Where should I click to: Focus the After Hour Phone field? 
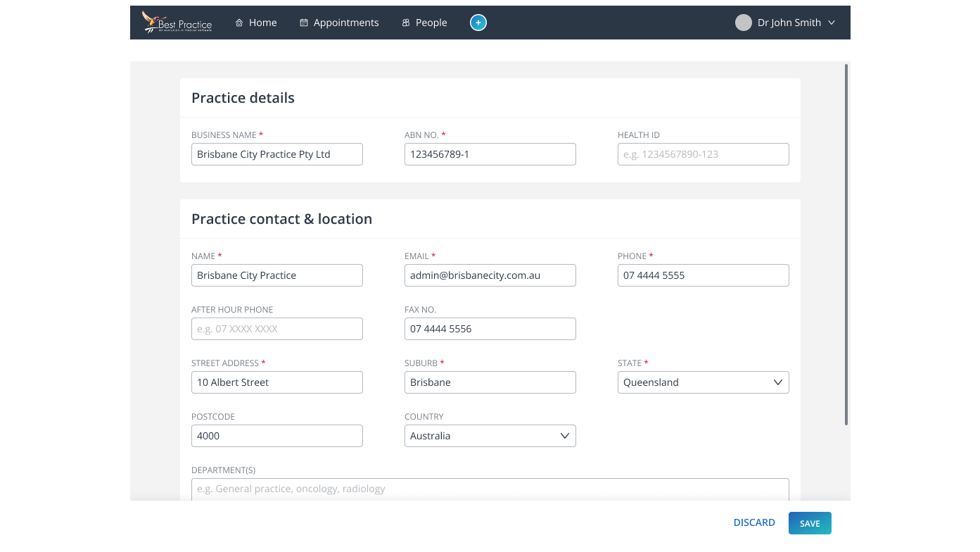[x=277, y=329]
